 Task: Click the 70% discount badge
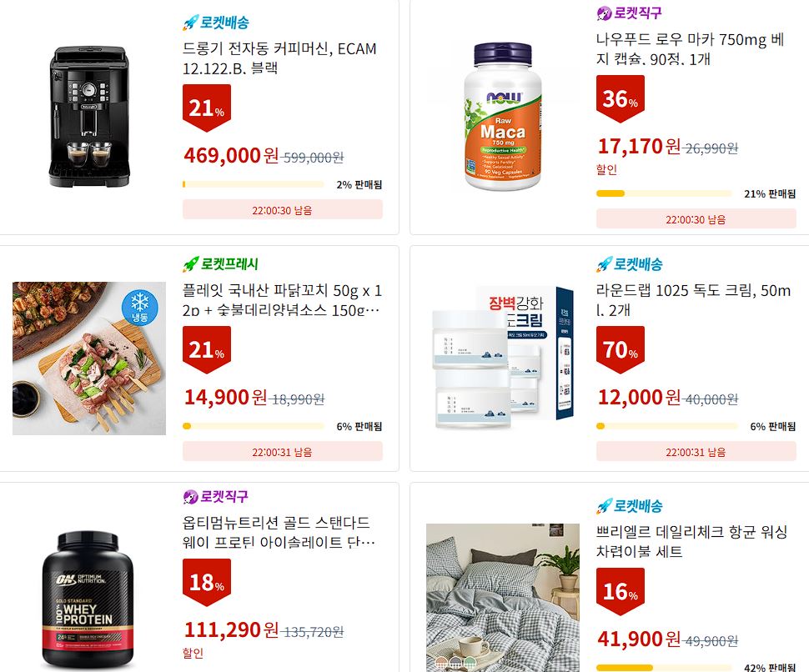[x=621, y=349]
